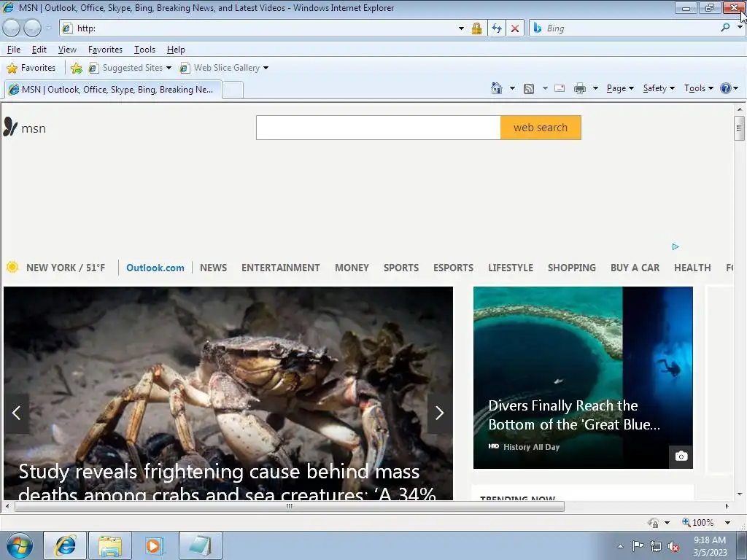747x560 pixels.
Task: Open the Tools command bar dropdown
Action: 698,88
